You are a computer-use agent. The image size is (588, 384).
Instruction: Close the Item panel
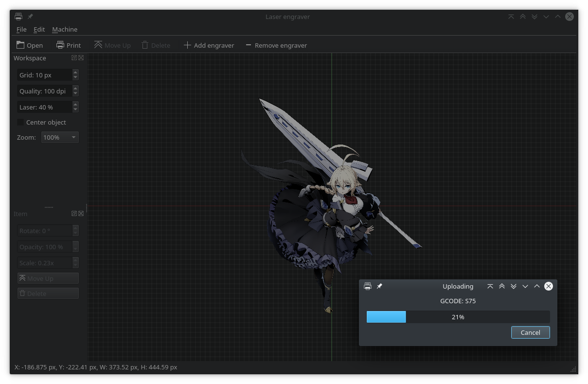pyautogui.click(x=81, y=214)
